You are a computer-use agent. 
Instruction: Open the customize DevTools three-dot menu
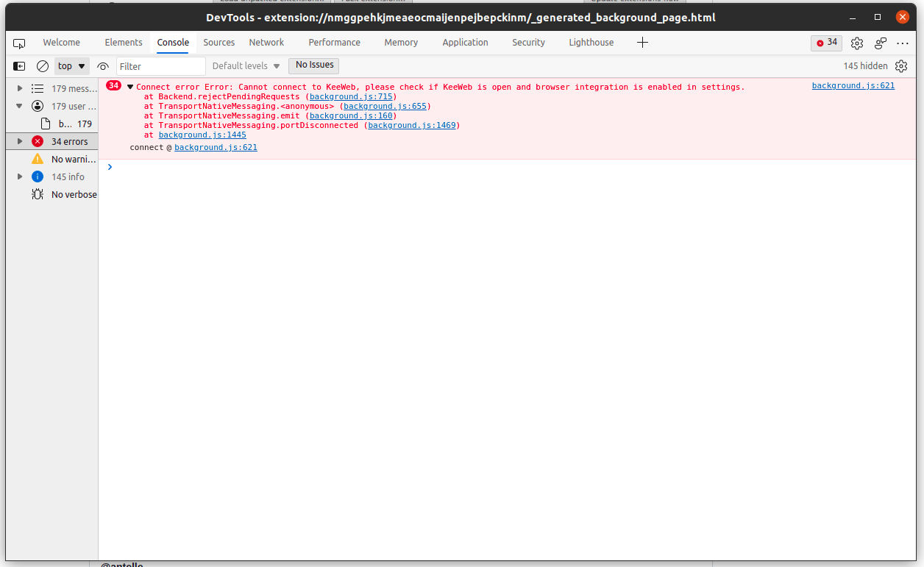(x=903, y=43)
